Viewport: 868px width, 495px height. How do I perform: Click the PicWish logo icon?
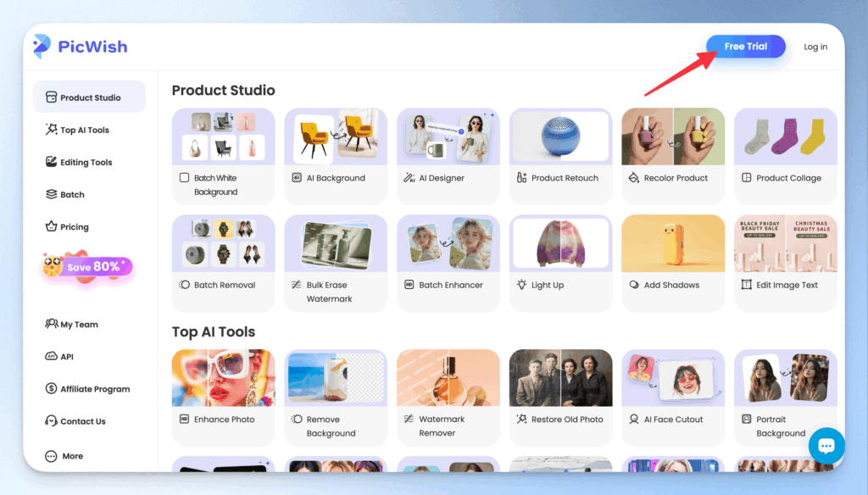point(42,47)
